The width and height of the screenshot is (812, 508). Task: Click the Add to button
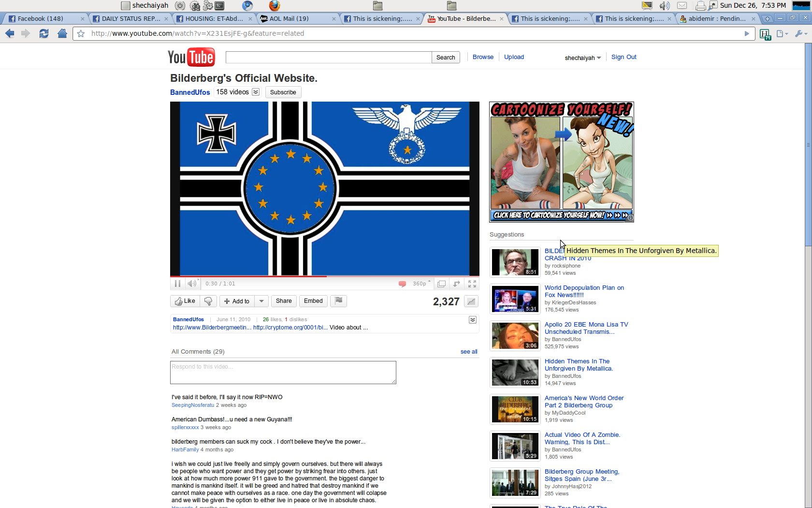pos(237,301)
